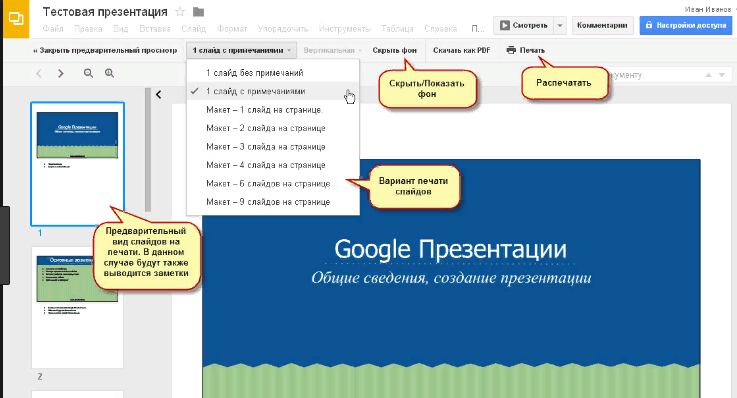
Task: Choose 'Макет – 1 слайд на странице'
Action: [x=273, y=109]
